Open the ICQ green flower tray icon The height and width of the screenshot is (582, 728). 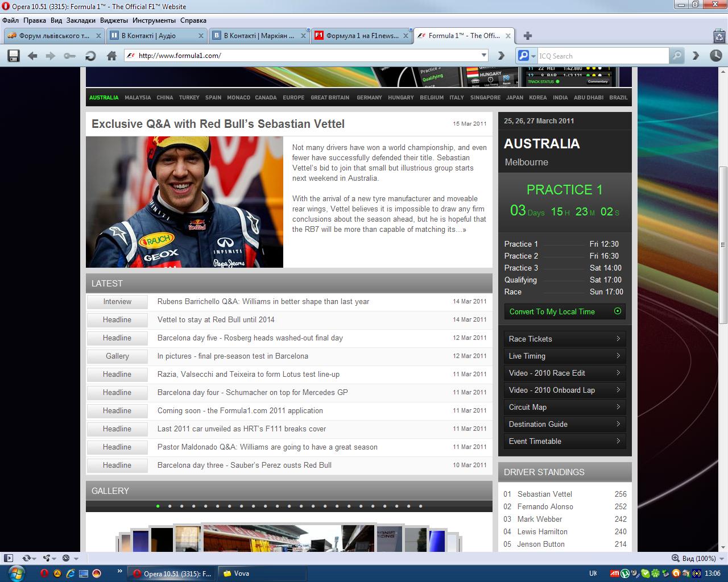tap(656, 573)
